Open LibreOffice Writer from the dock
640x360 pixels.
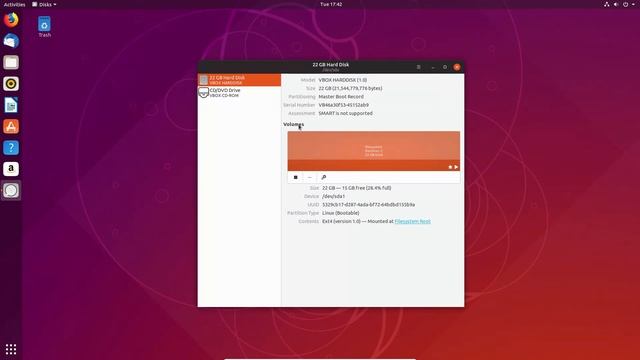[x=11, y=105]
